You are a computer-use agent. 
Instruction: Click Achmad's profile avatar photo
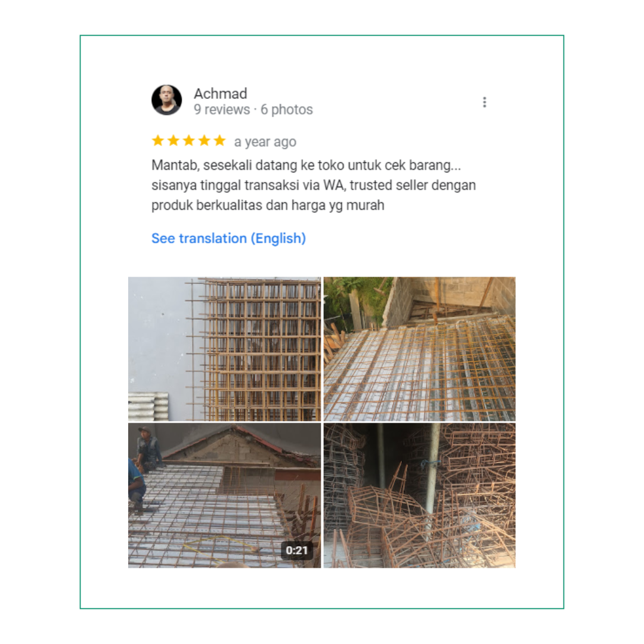tap(167, 100)
